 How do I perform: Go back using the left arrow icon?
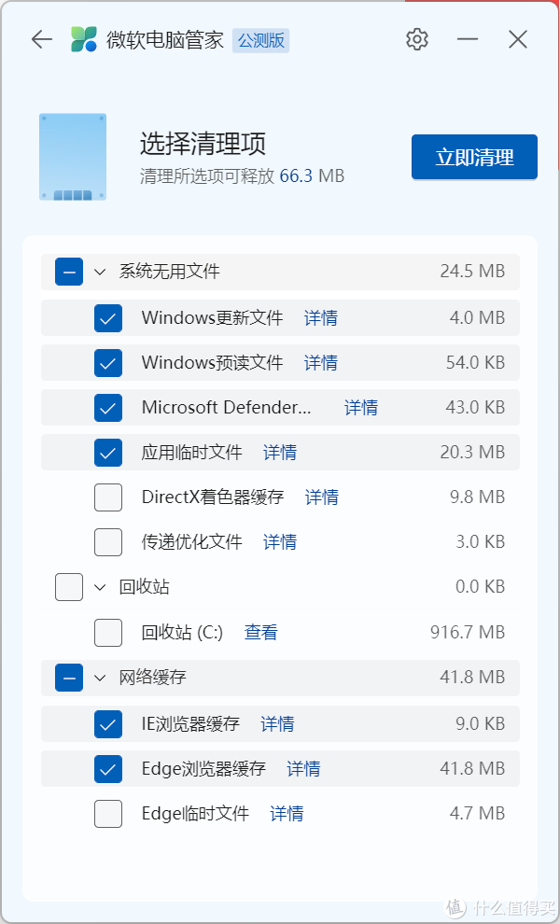(x=42, y=39)
